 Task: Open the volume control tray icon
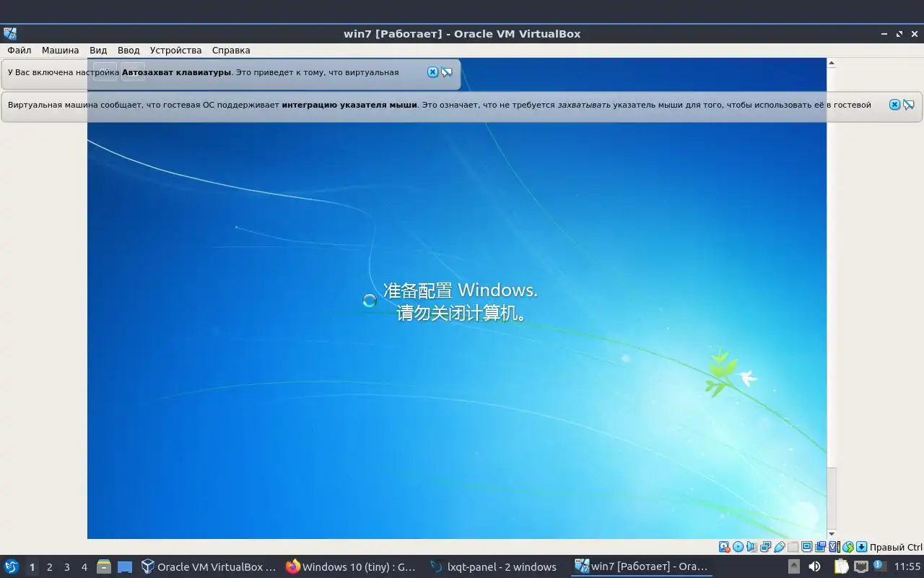(814, 566)
